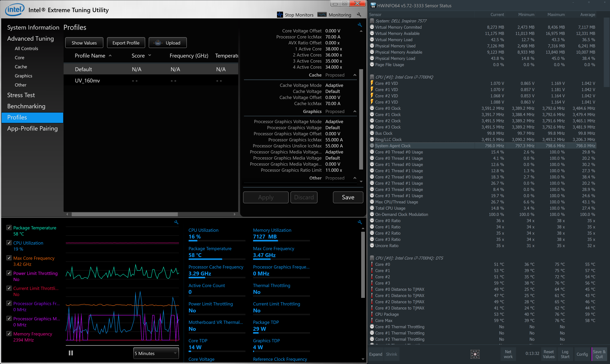Toggle the Processor Graphics Media checkbox
The height and width of the screenshot is (364, 610).
click(x=9, y=318)
